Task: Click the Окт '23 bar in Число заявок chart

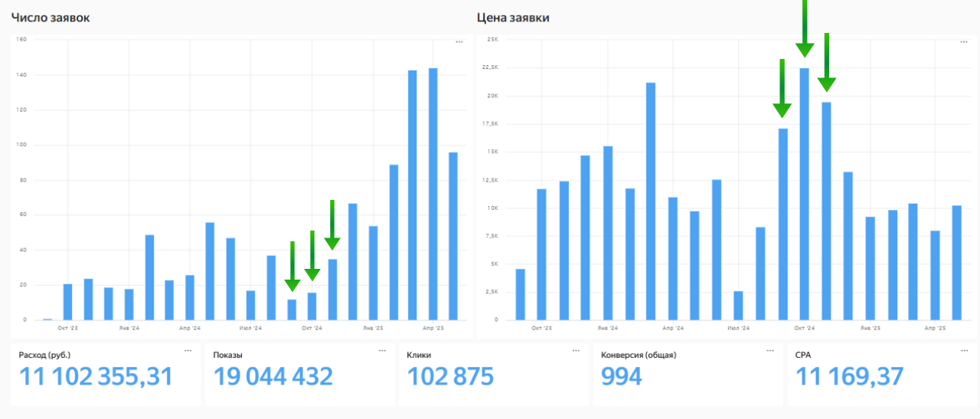Action: pos(68,303)
